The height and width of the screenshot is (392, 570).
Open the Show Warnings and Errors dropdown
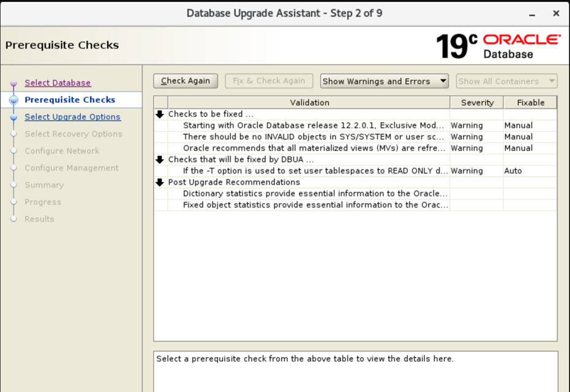(x=384, y=81)
